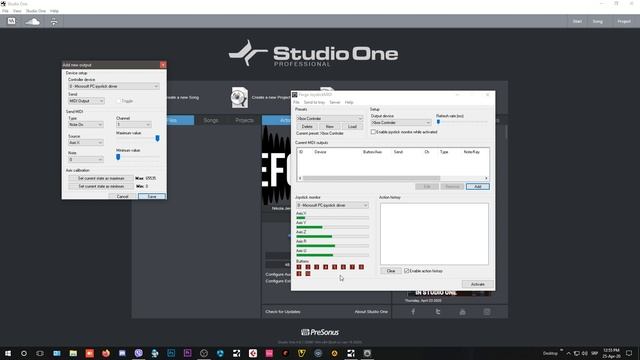Open File Explorer from the taskbar

73,353
